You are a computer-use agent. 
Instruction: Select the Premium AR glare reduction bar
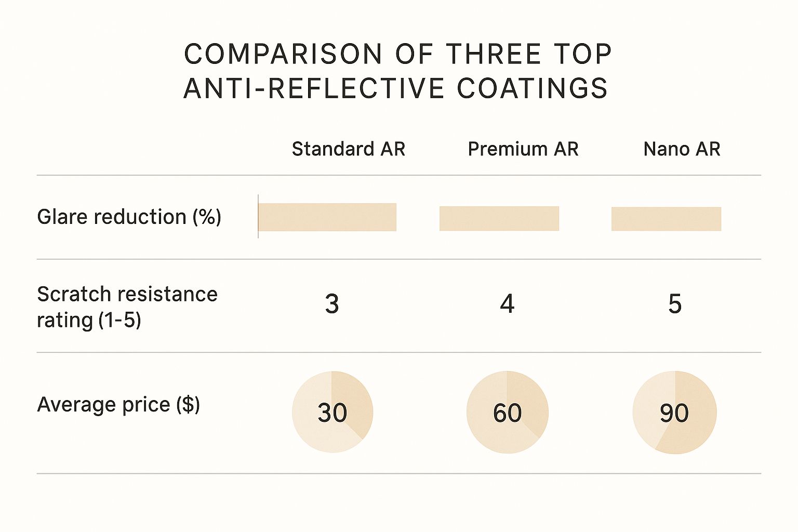click(x=499, y=218)
